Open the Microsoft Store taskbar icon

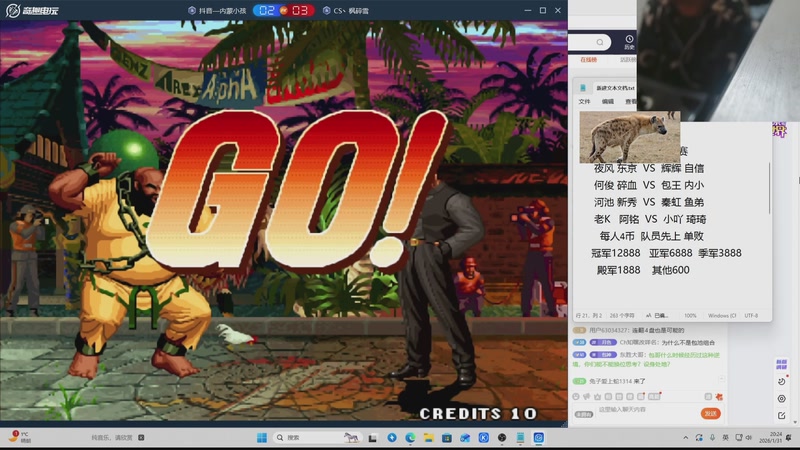(x=447, y=438)
